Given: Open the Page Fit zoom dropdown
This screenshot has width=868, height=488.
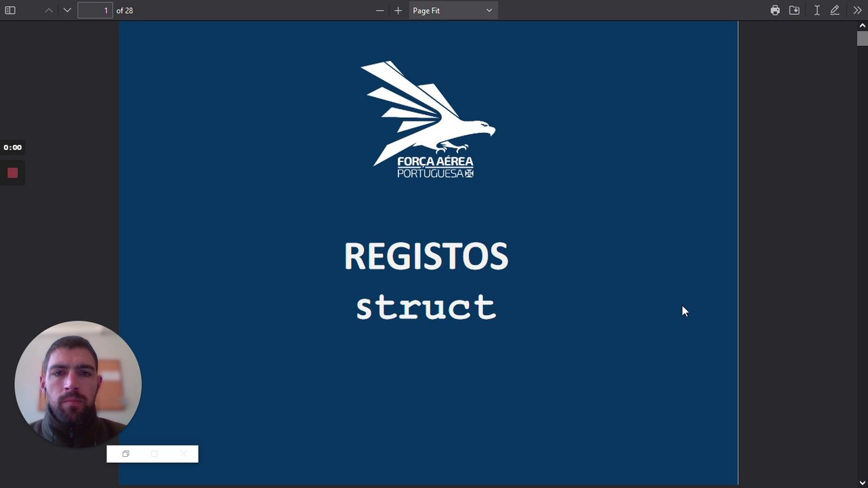Looking at the screenshot, I should [453, 10].
